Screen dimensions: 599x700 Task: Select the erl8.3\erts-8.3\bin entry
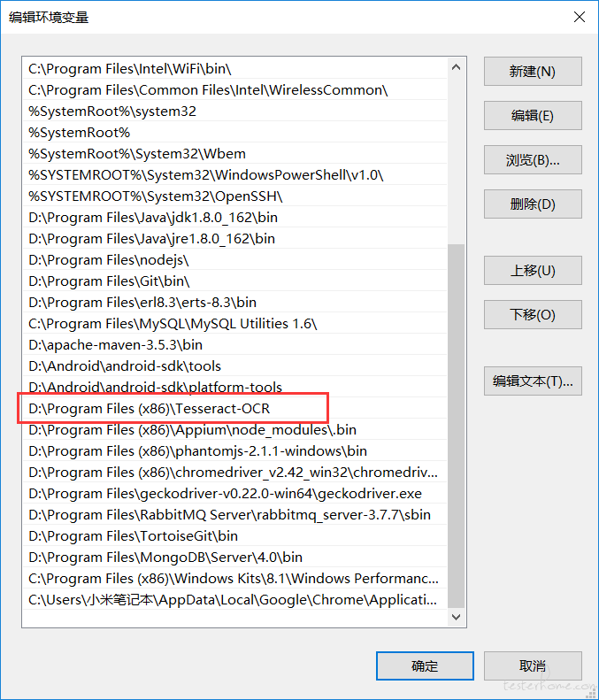pyautogui.click(x=234, y=303)
